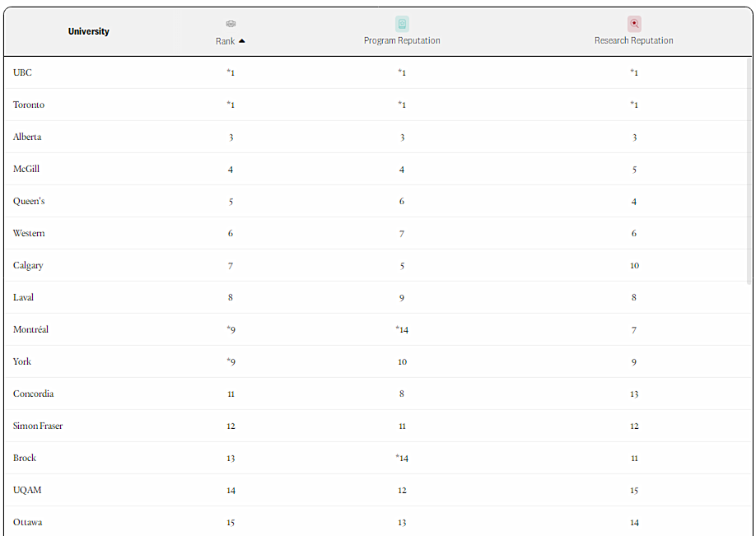The height and width of the screenshot is (536, 756).
Task: Select the Montréal row name
Action: (x=30, y=329)
